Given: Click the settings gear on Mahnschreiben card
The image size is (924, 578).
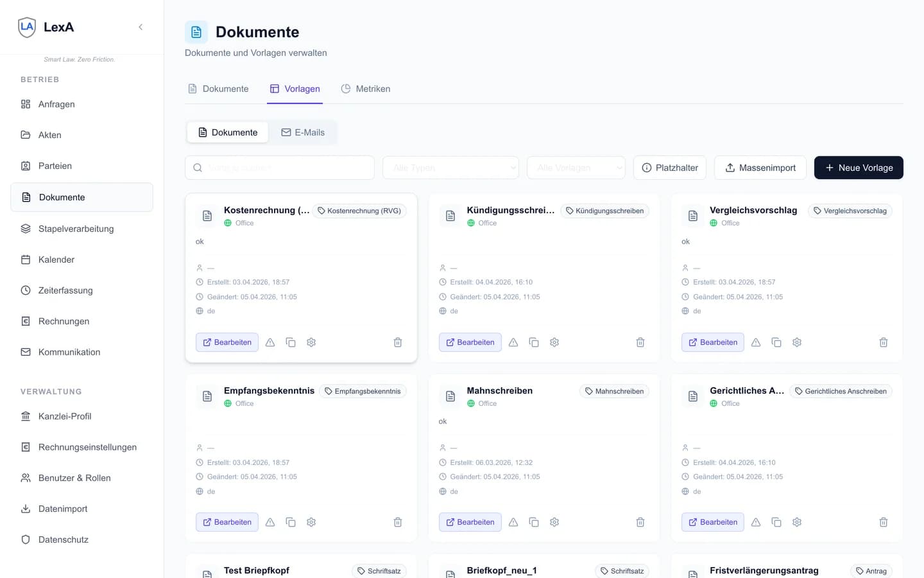Looking at the screenshot, I should pos(554,522).
